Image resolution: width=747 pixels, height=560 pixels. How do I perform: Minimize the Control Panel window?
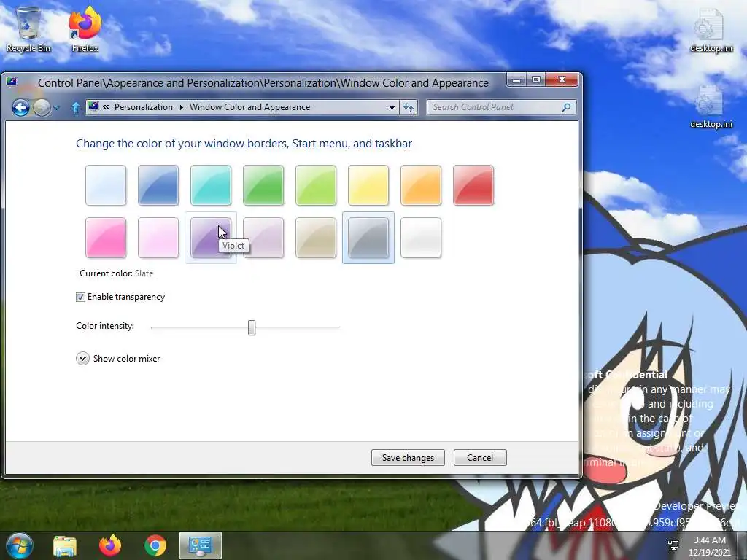coord(516,80)
